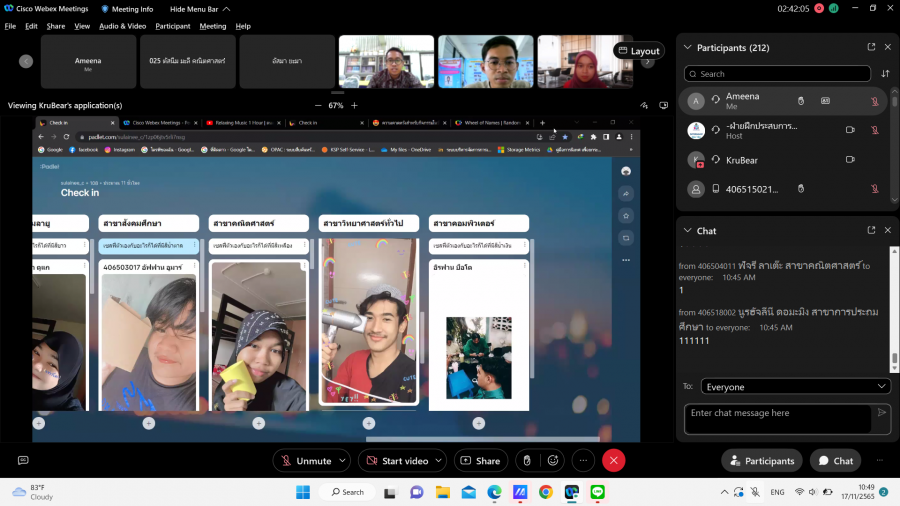Pop out the Participants panel

(871, 47)
